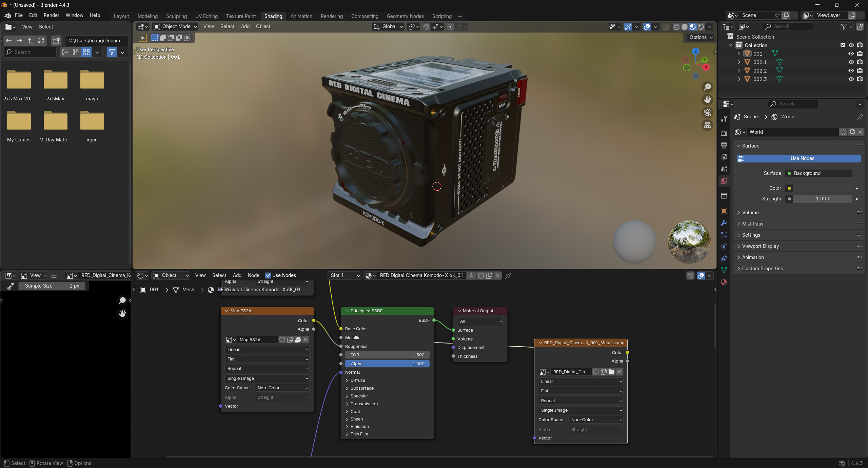Viewport: 868px width, 468px height.
Task: Open the Slot 1 dropdown
Action: pos(344,275)
